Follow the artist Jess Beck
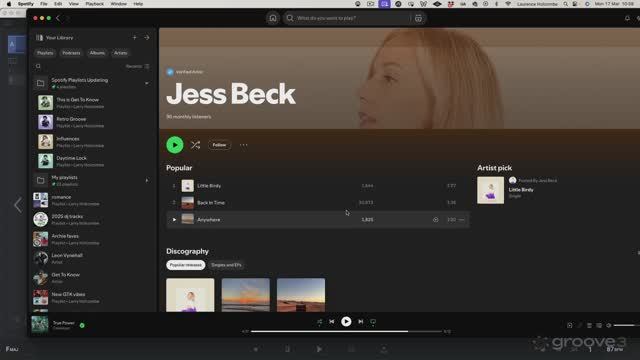 (x=219, y=145)
